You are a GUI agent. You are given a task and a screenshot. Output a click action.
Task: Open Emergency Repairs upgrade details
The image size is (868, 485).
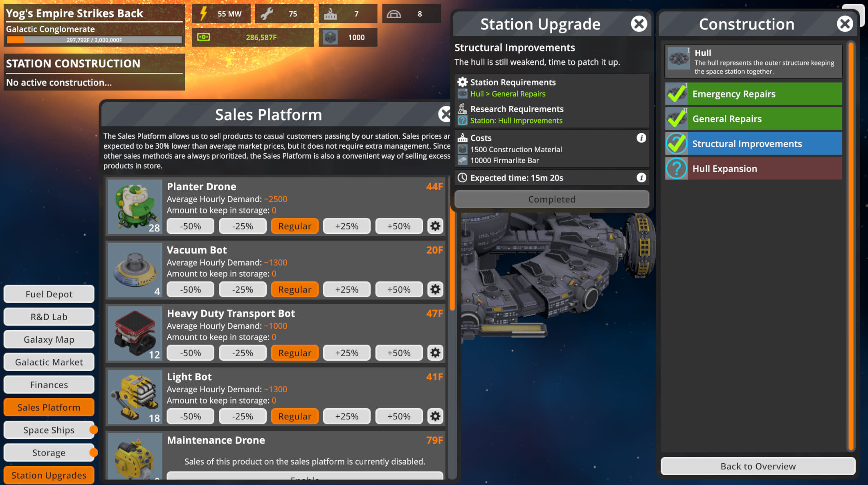753,94
